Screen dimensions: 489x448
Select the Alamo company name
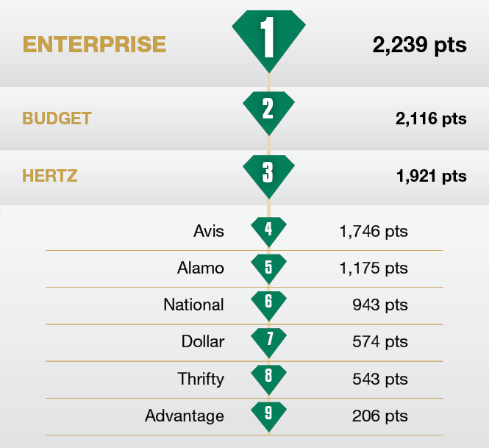(201, 268)
